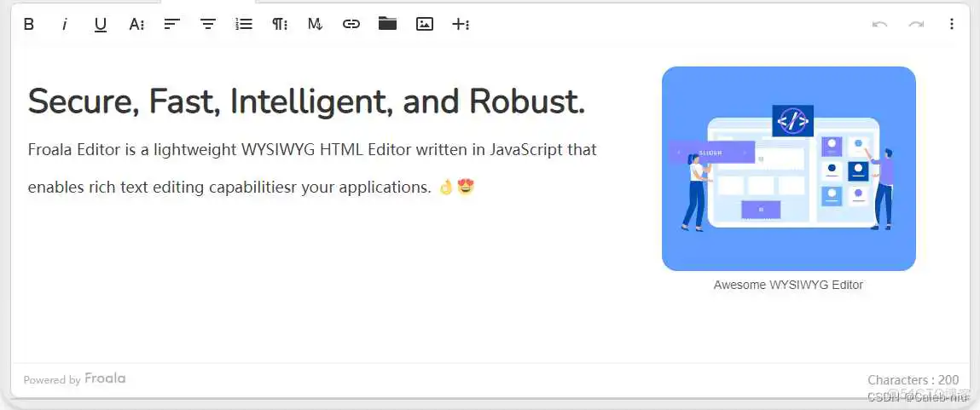
Task: Switch to Markdown mode
Action: [x=316, y=24]
